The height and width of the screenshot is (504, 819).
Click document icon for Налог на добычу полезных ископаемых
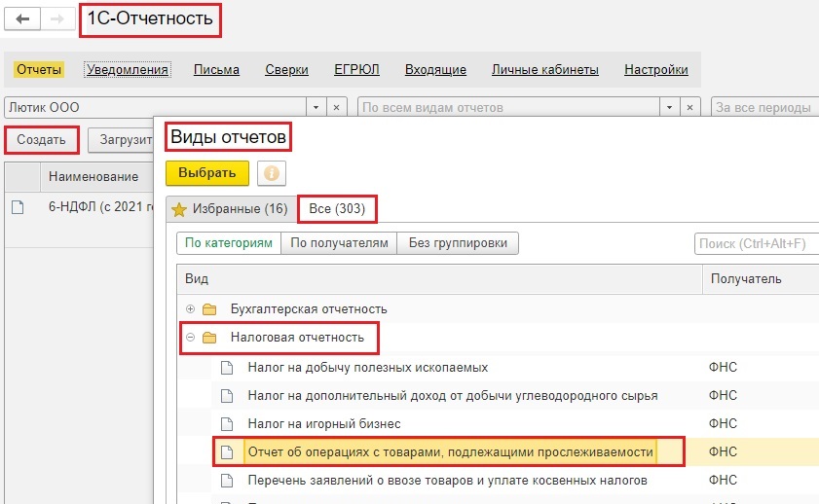pyautogui.click(x=227, y=368)
